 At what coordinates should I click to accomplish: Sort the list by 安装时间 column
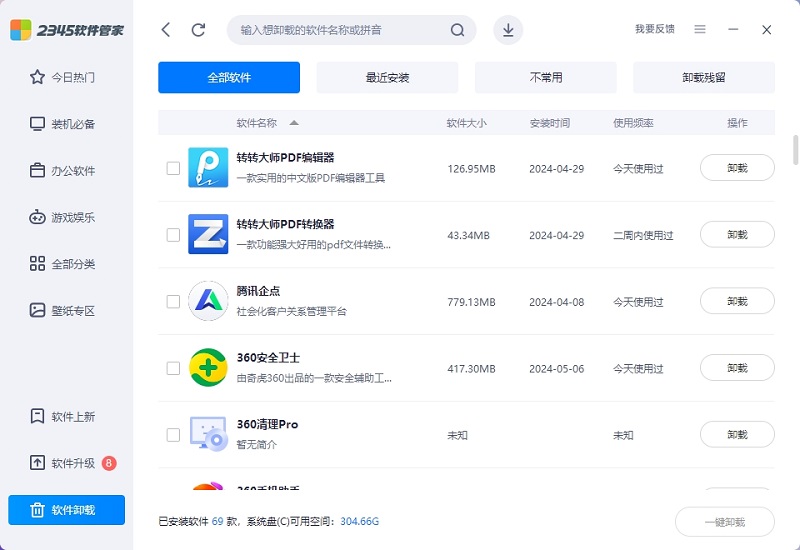549,123
